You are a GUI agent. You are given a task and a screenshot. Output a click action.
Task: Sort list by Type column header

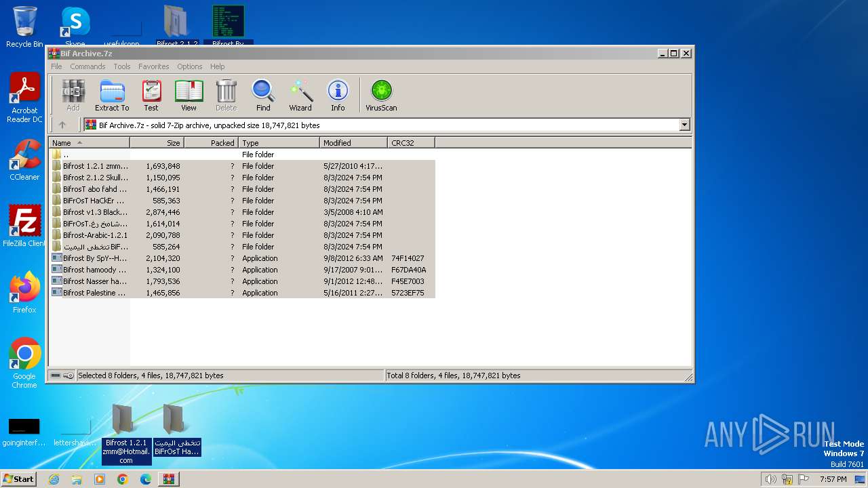(x=279, y=143)
